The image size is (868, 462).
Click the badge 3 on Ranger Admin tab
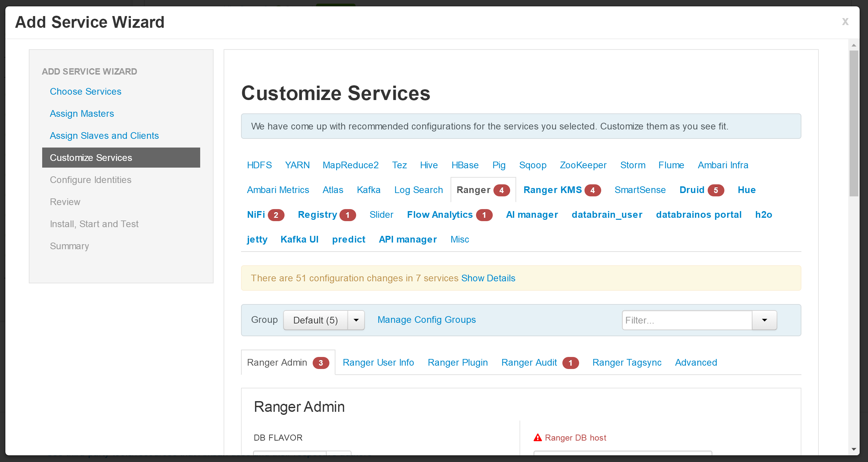tap(321, 363)
